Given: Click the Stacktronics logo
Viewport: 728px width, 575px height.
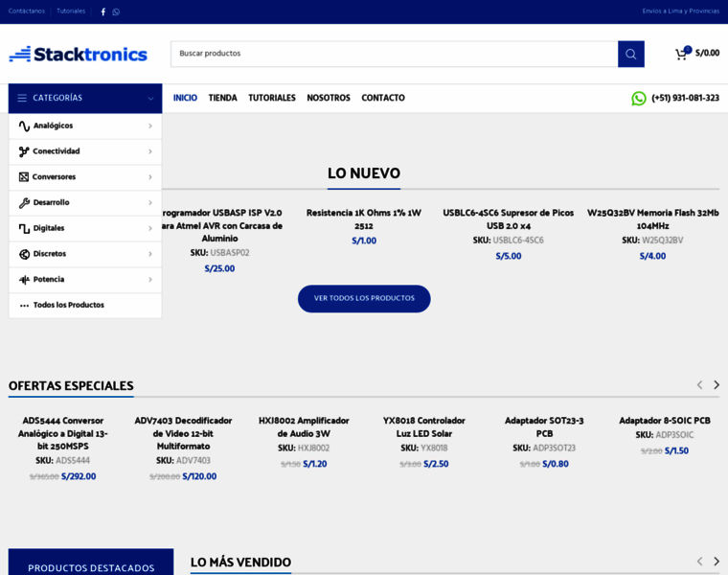Looking at the screenshot, I should pyautogui.click(x=78, y=54).
